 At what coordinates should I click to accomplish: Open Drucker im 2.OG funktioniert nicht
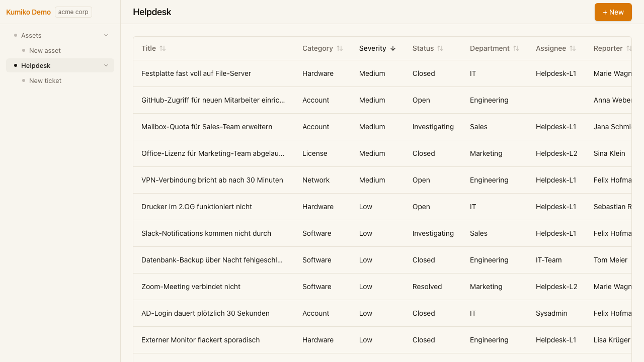click(x=197, y=207)
